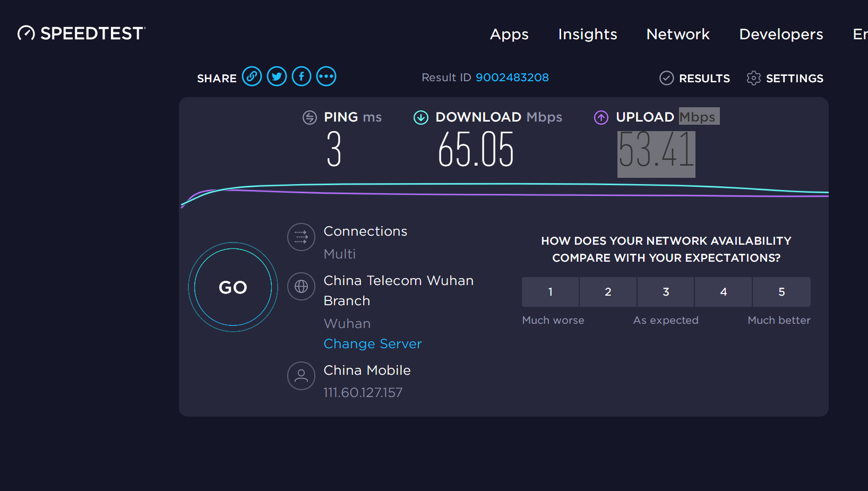Click the download arrow icon
The height and width of the screenshot is (491, 868).
pos(421,117)
